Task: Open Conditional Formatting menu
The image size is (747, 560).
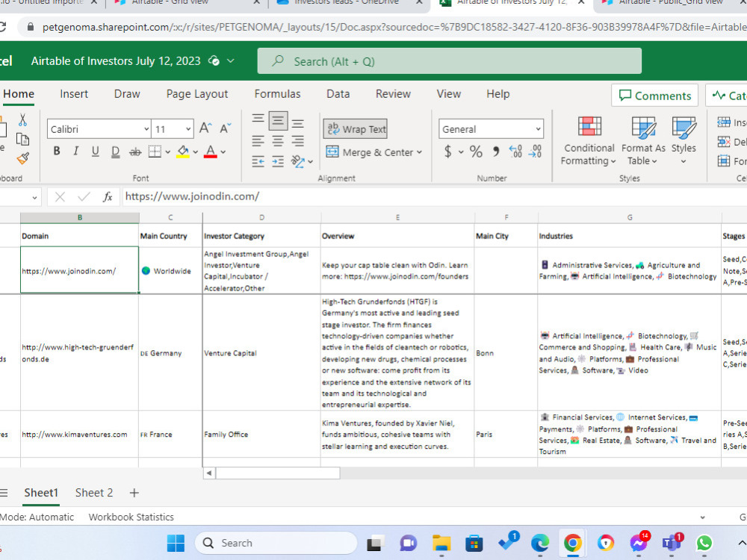Action: coord(589,141)
